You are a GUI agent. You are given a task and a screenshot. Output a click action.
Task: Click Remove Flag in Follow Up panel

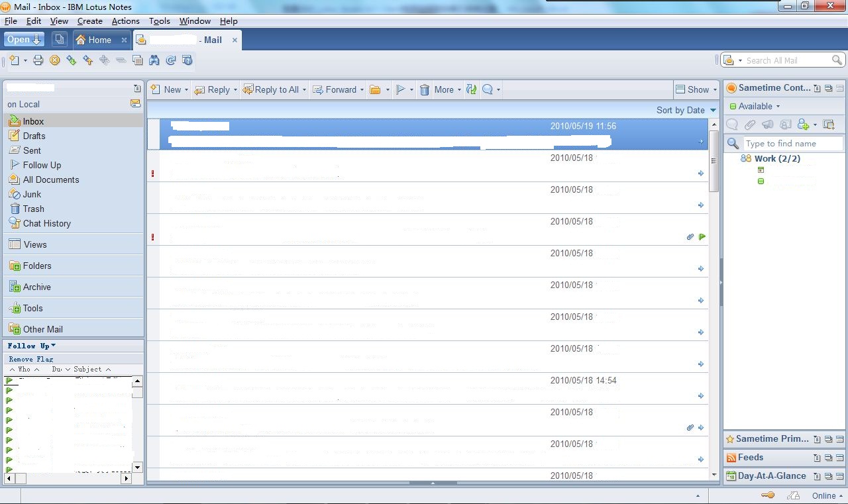click(x=31, y=359)
